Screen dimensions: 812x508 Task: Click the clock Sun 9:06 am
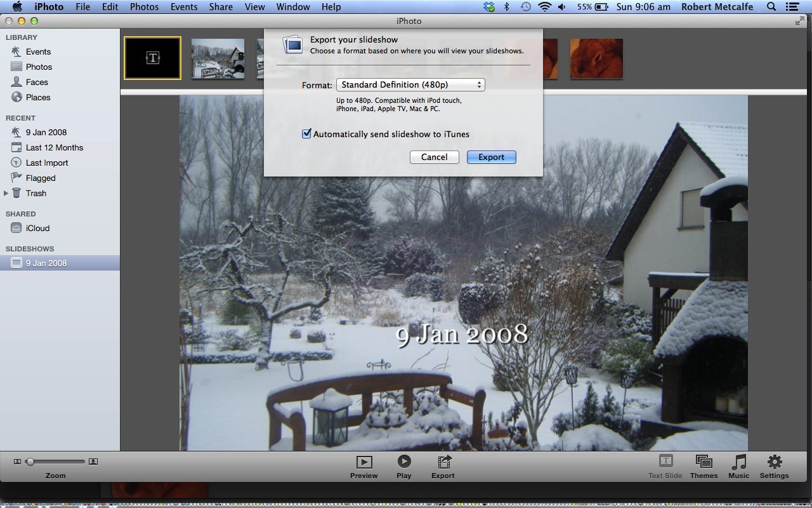click(643, 7)
